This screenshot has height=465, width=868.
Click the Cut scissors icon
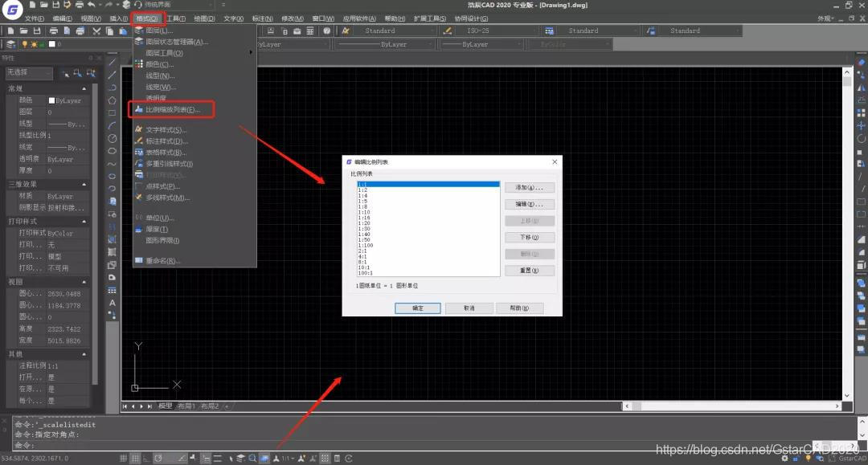[x=96, y=31]
